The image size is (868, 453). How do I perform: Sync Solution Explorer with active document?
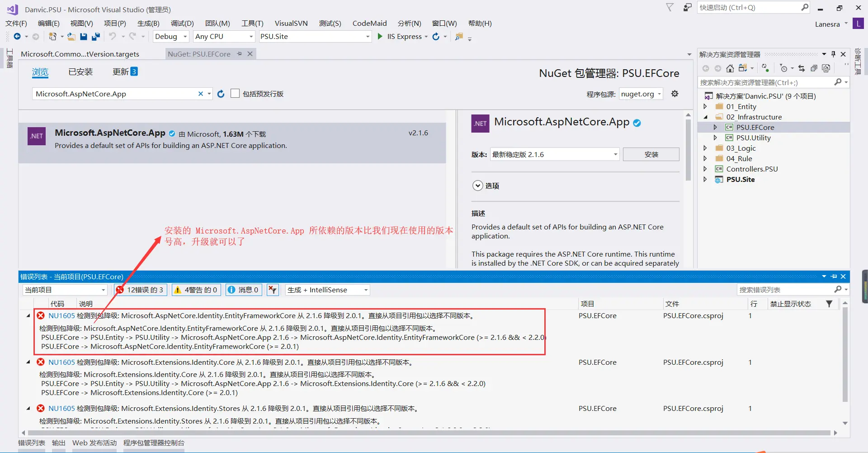tap(802, 68)
